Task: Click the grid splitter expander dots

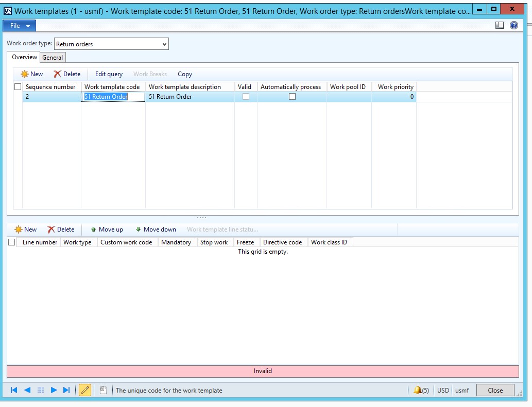Action: pos(201,218)
